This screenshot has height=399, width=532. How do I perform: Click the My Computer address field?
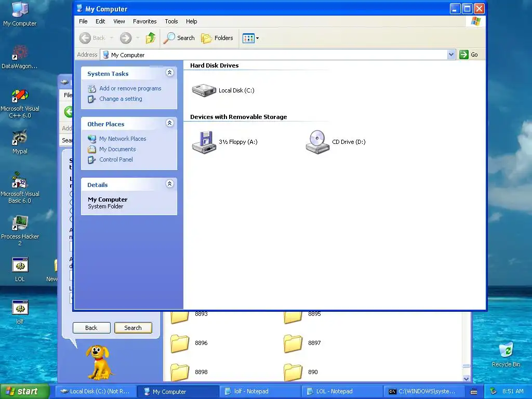tap(274, 55)
